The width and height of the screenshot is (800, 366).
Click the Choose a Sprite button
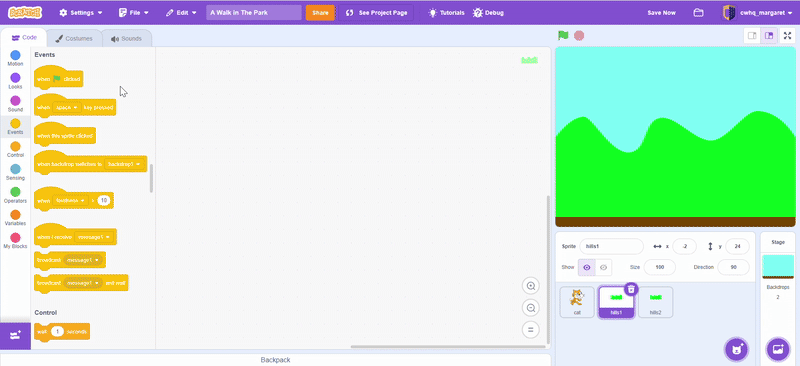coord(736,349)
